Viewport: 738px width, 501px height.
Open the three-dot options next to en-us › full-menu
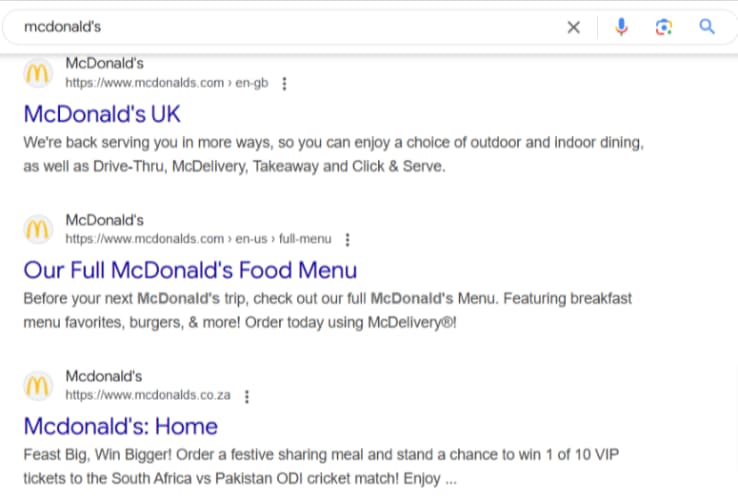(x=347, y=240)
